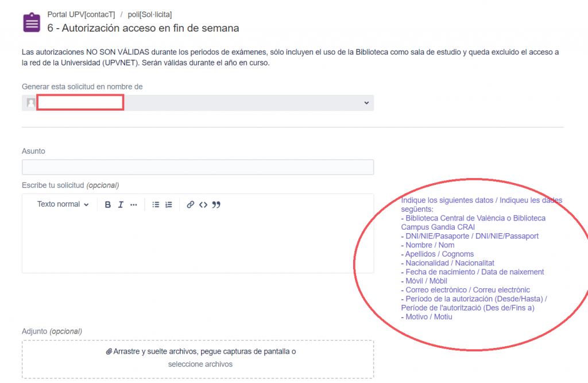
Task: Click the requester name box in selector
Action: [x=80, y=103]
